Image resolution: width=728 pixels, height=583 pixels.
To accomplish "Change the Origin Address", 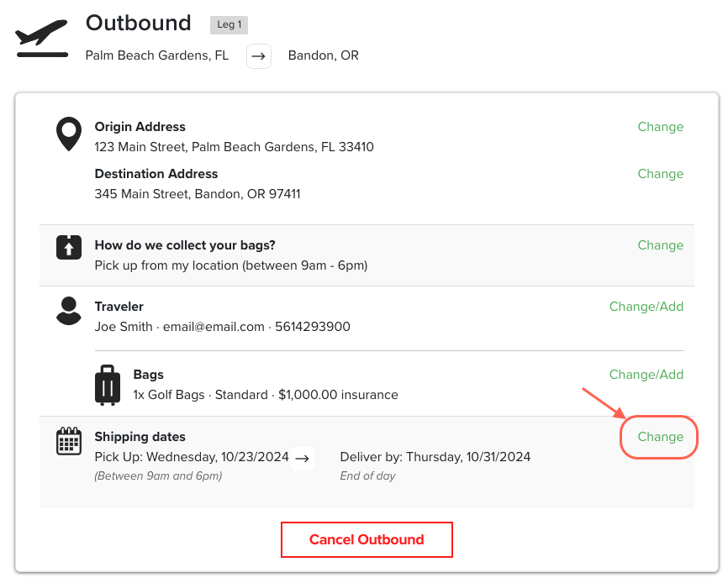I will click(x=661, y=127).
